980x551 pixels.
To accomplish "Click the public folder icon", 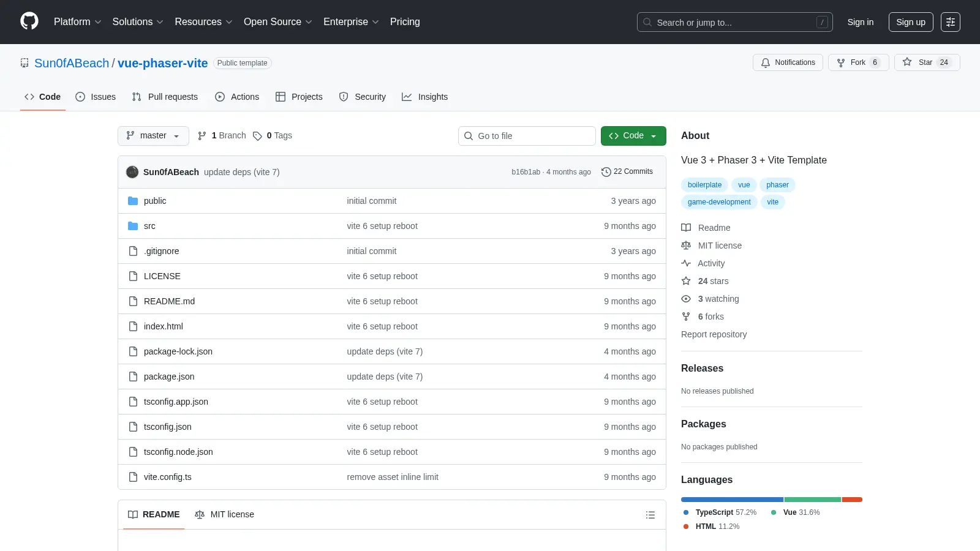I will (133, 201).
